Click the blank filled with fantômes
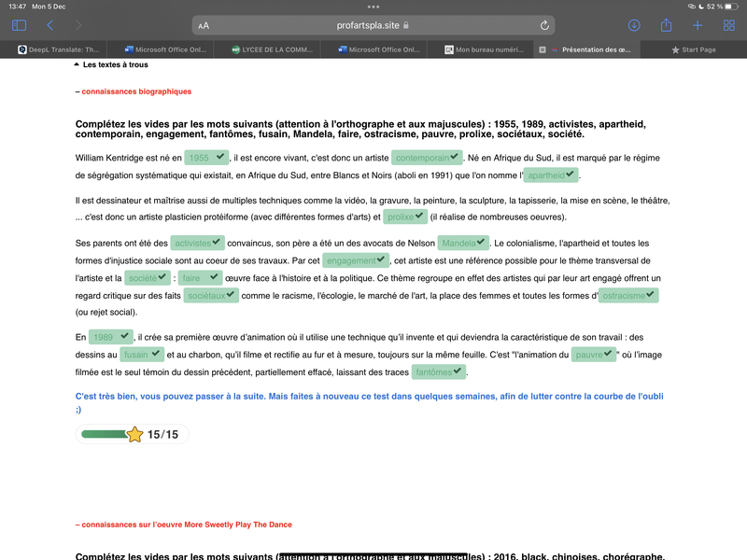This screenshot has height=560, width=747. coord(439,372)
